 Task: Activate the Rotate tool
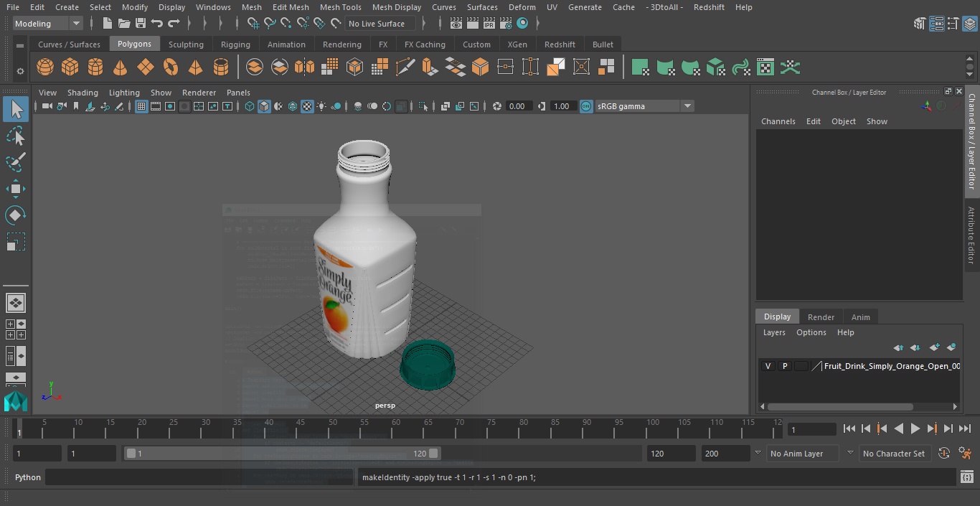(x=16, y=215)
